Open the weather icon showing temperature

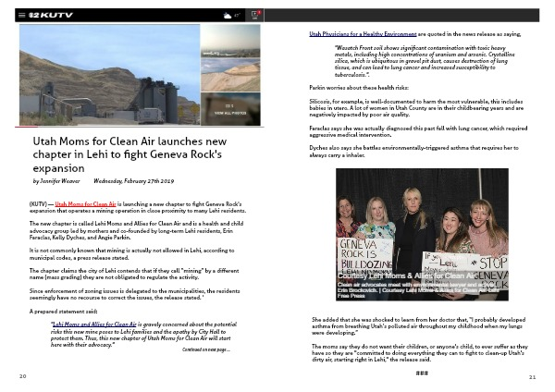point(231,15)
